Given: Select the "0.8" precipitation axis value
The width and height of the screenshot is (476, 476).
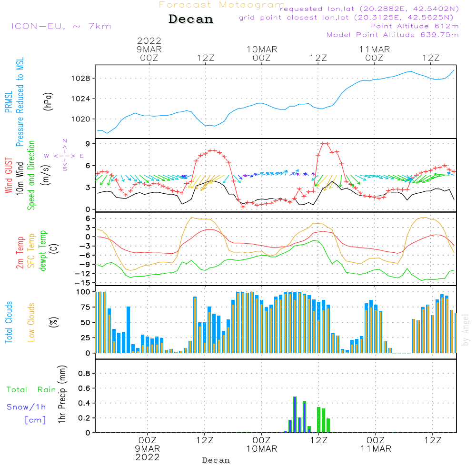Looking at the screenshot, I should coord(84,373).
